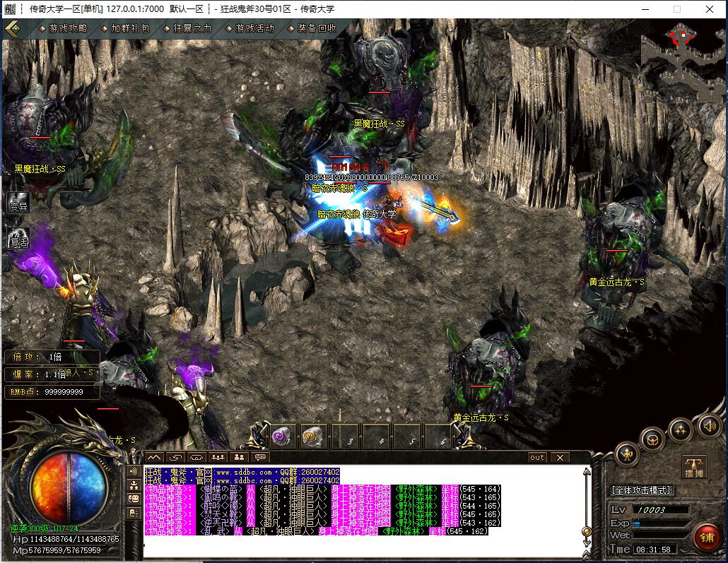Use the orange stone in slot 2
The image size is (728, 563).
point(312,437)
